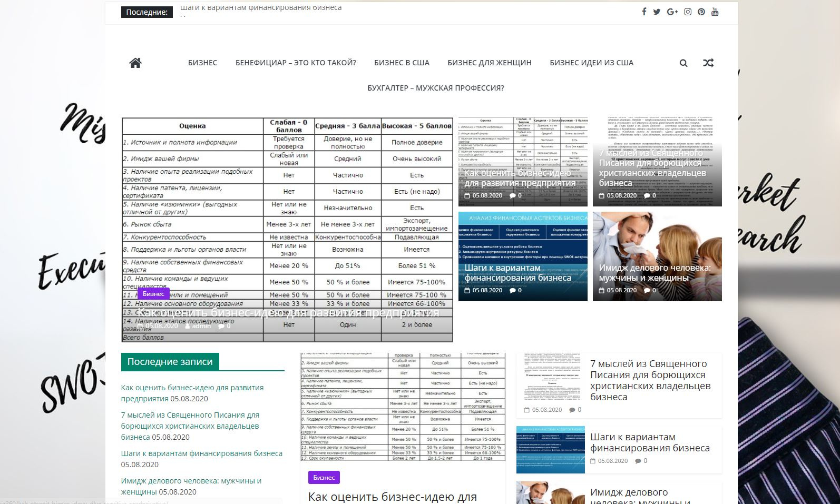840x504 pixels.
Task: Click sidebar link 7 мыслей из Священного Писания
Action: (190, 426)
